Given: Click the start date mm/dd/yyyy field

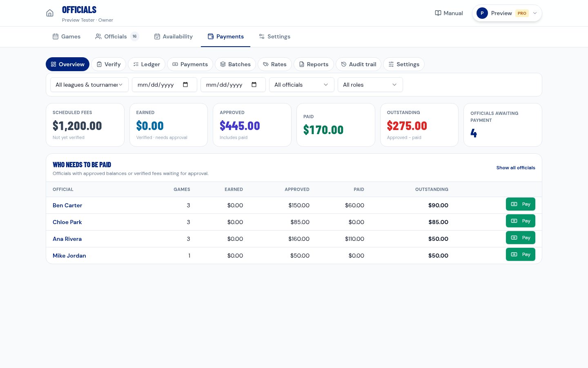Looking at the screenshot, I should coord(165,85).
